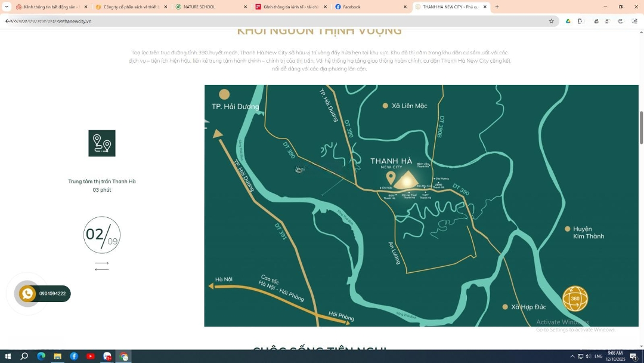Open YouTube icon in the taskbar

click(x=91, y=356)
